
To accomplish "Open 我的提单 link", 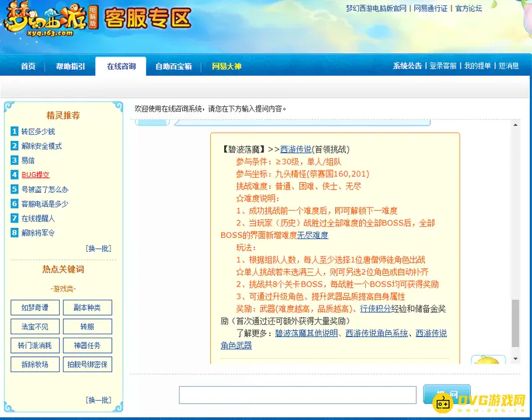I will 477,66.
